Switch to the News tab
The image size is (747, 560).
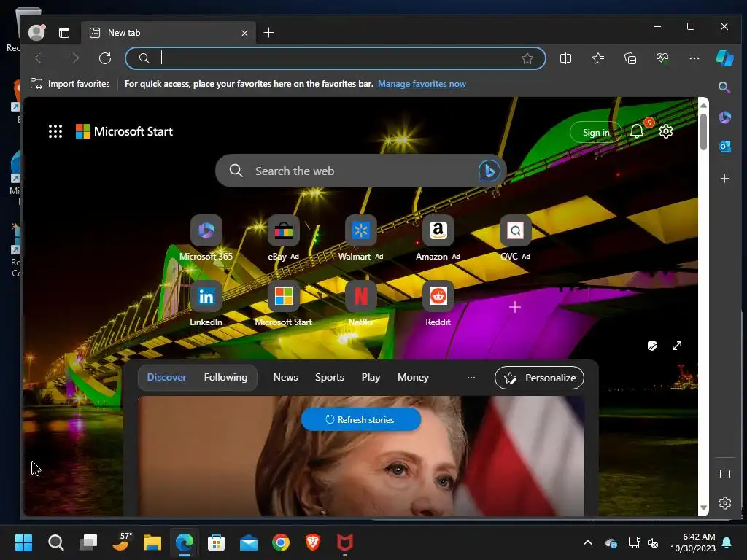(x=285, y=377)
